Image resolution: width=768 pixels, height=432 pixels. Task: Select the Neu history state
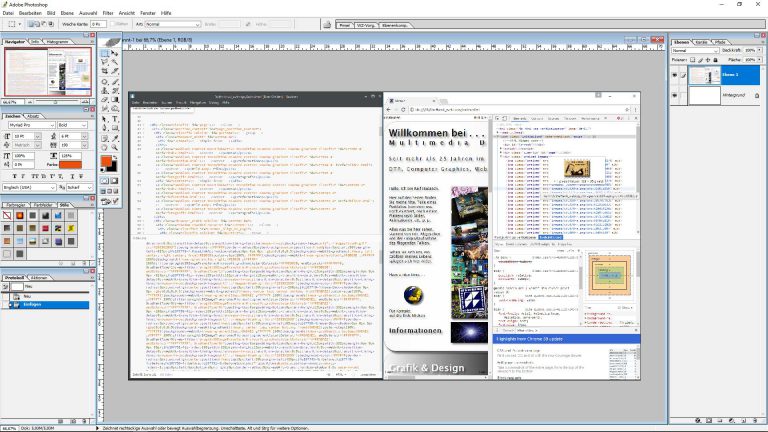(x=49, y=296)
